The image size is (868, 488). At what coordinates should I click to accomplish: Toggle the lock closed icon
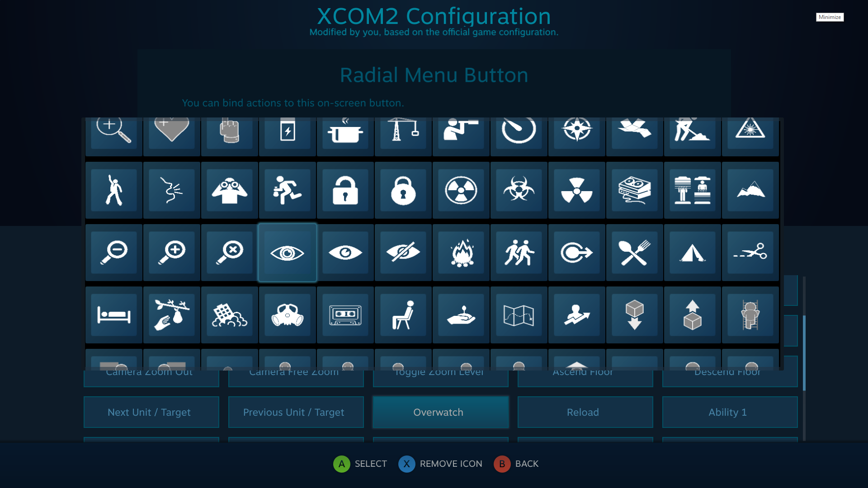402,190
